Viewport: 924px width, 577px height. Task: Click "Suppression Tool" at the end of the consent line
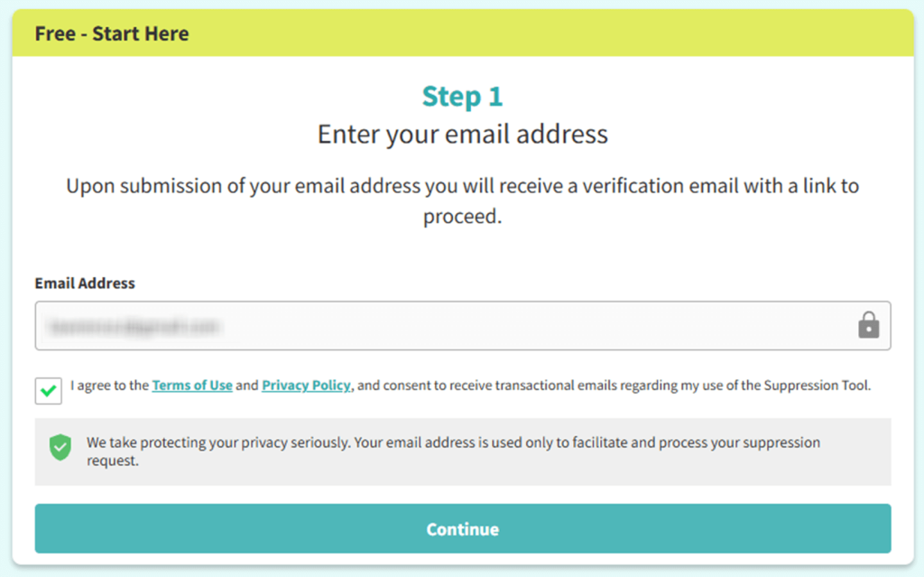[x=817, y=386]
